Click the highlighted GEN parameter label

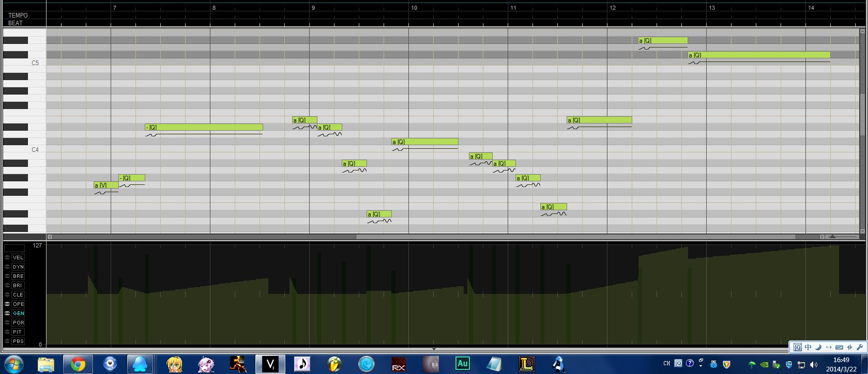pyautogui.click(x=18, y=313)
